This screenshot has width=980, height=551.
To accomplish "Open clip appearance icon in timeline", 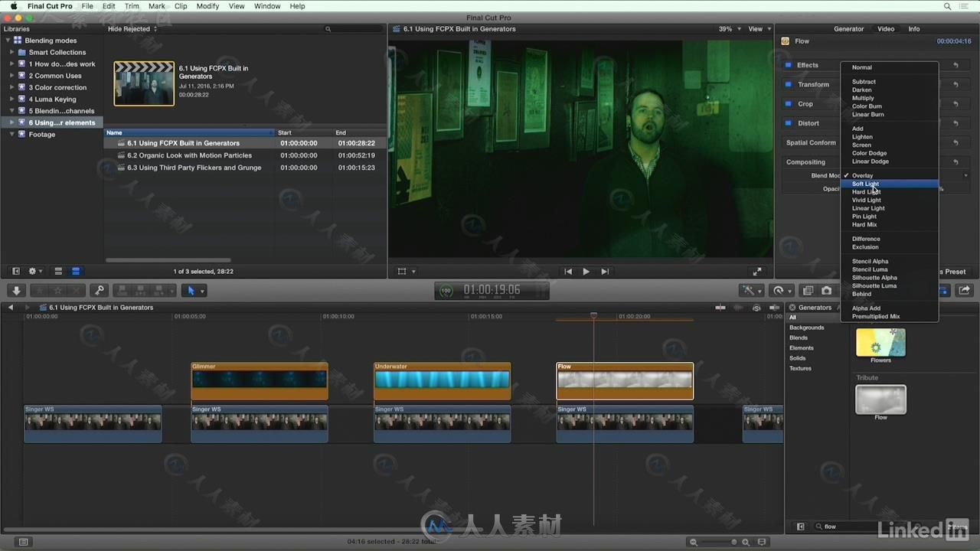I will tap(762, 542).
